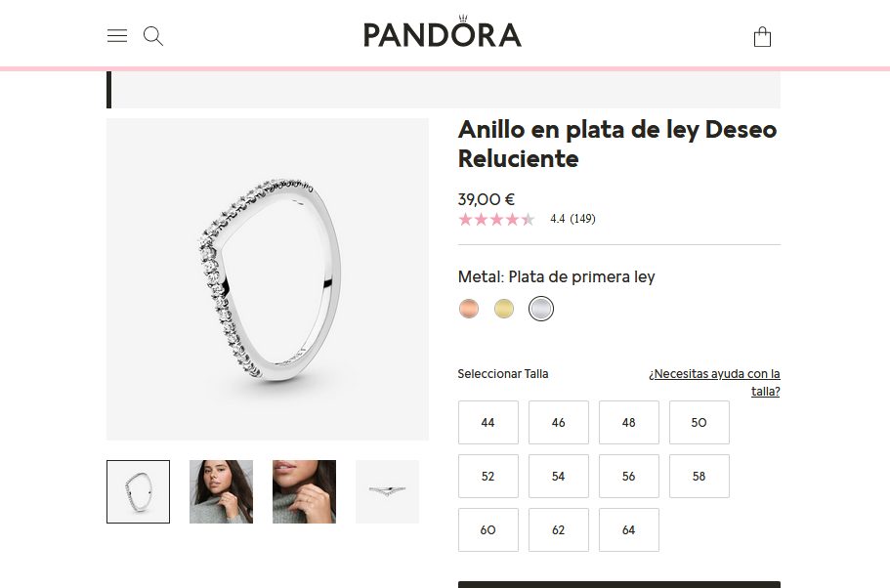Screen dimensions: 890x588
Task: Open the 149 reviews count
Action: [x=583, y=219]
